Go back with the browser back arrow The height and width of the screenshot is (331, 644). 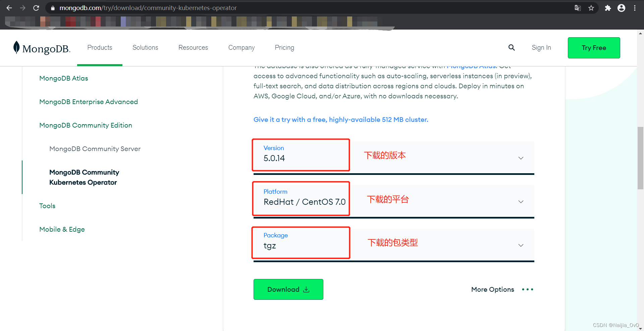point(9,8)
